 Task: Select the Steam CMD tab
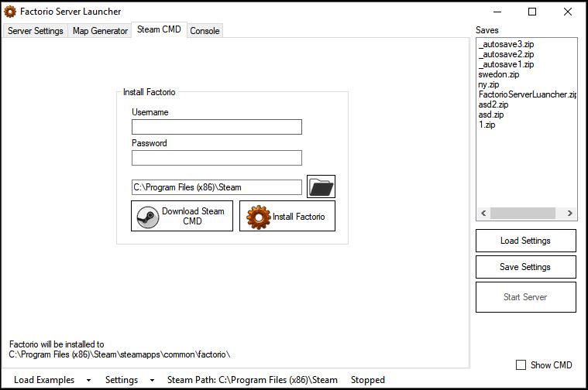159,29
